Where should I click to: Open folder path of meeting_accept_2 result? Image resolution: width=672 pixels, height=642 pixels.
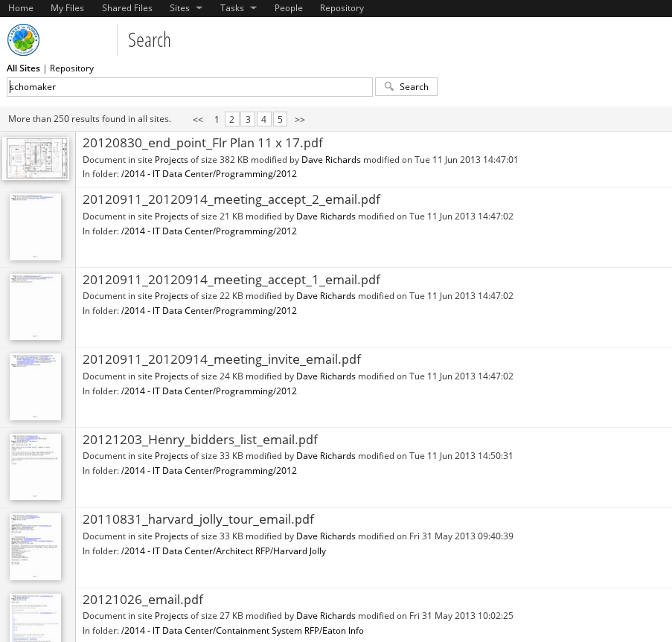208,231
